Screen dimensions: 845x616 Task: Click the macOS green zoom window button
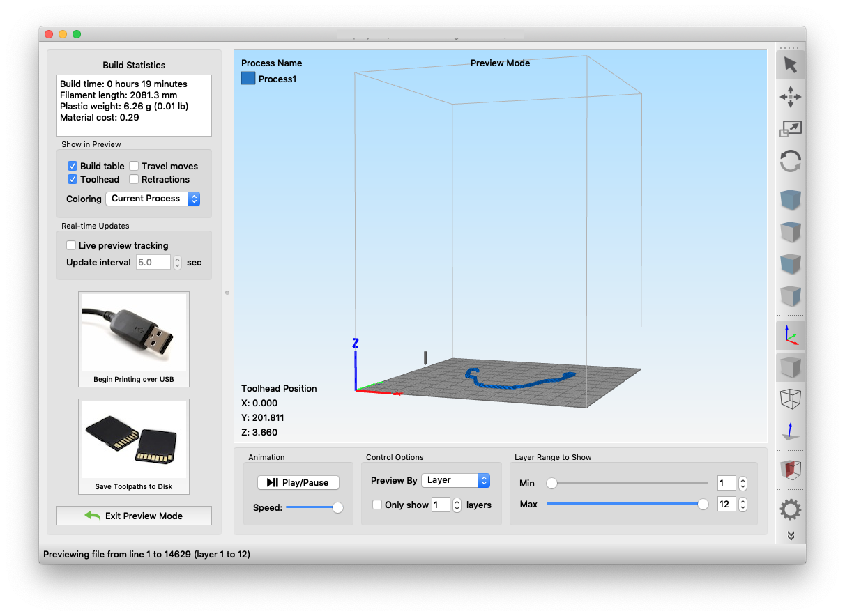pos(77,34)
